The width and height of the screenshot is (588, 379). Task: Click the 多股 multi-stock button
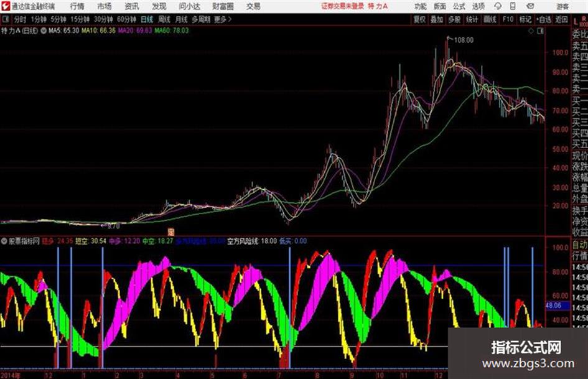pos(454,19)
